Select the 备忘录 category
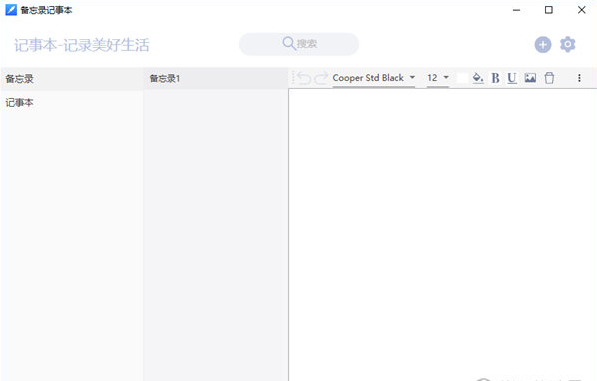597x381 pixels. click(x=72, y=79)
